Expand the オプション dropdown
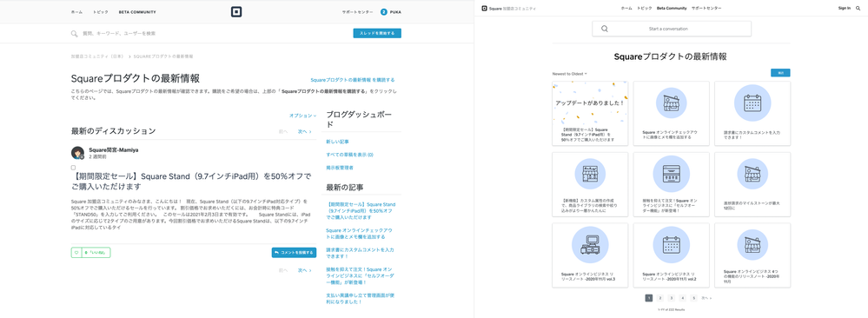This screenshot has width=868, height=318. 303,116
